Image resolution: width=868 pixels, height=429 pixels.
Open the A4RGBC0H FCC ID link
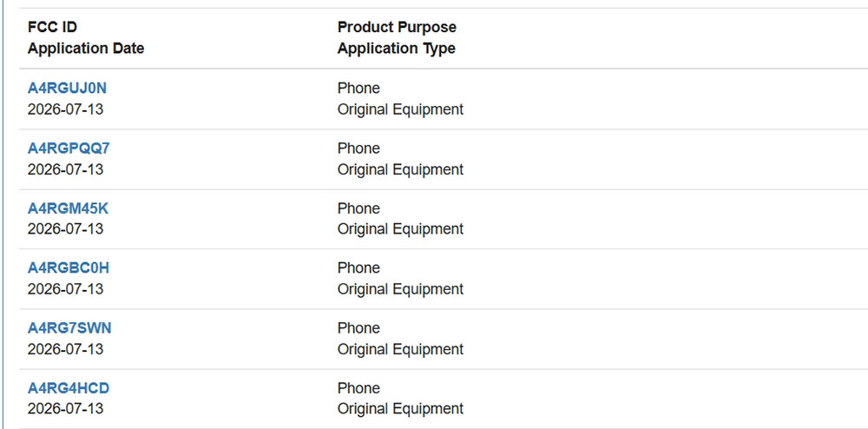(69, 268)
